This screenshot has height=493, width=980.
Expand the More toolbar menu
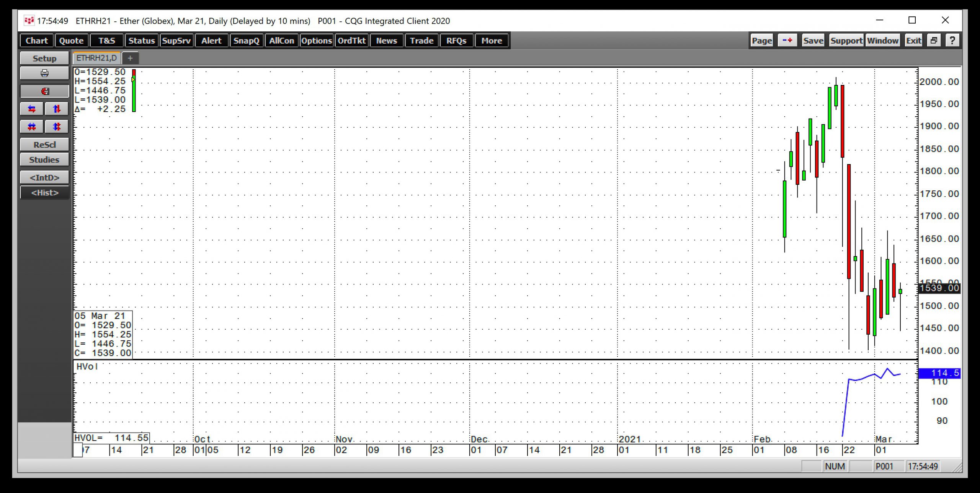tap(492, 41)
